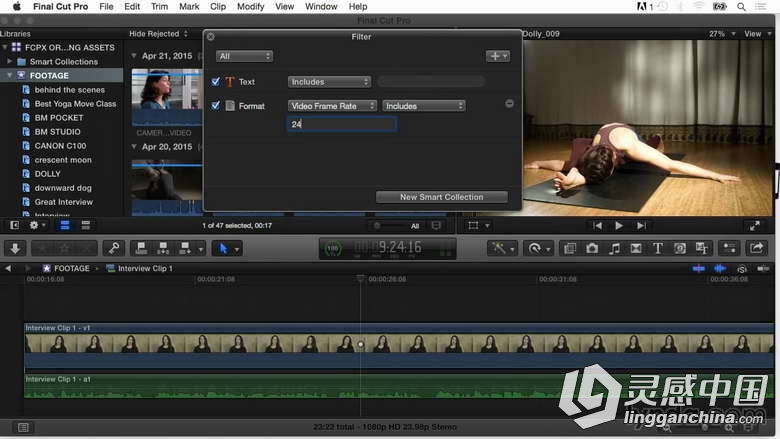
Task: Show the Titles browser T icon
Action: tap(658, 248)
